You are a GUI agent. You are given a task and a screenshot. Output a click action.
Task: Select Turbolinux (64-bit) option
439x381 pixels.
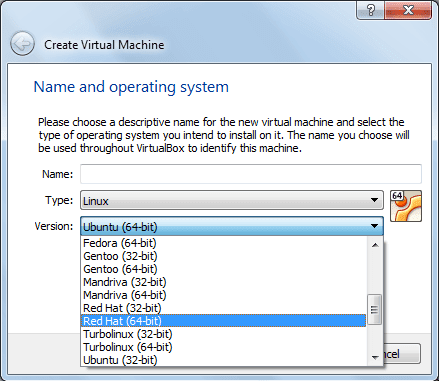click(223, 347)
